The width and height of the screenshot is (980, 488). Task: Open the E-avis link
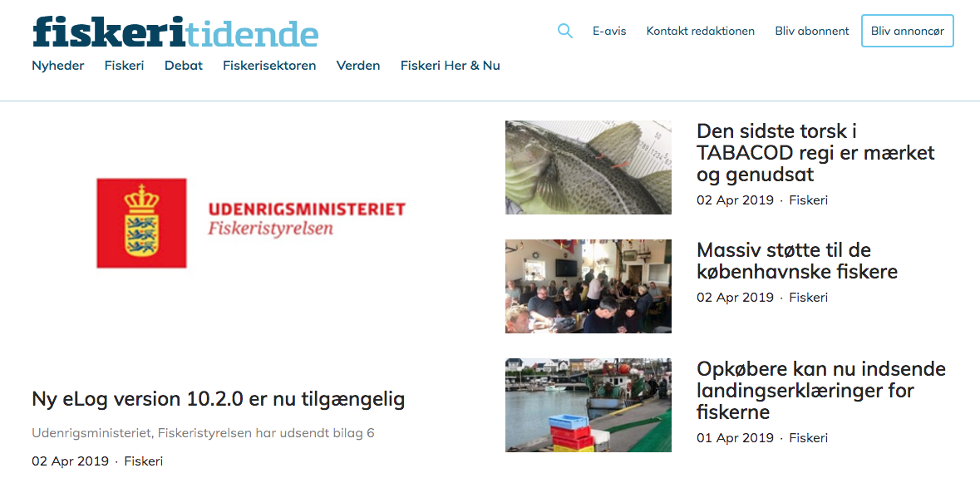609,32
